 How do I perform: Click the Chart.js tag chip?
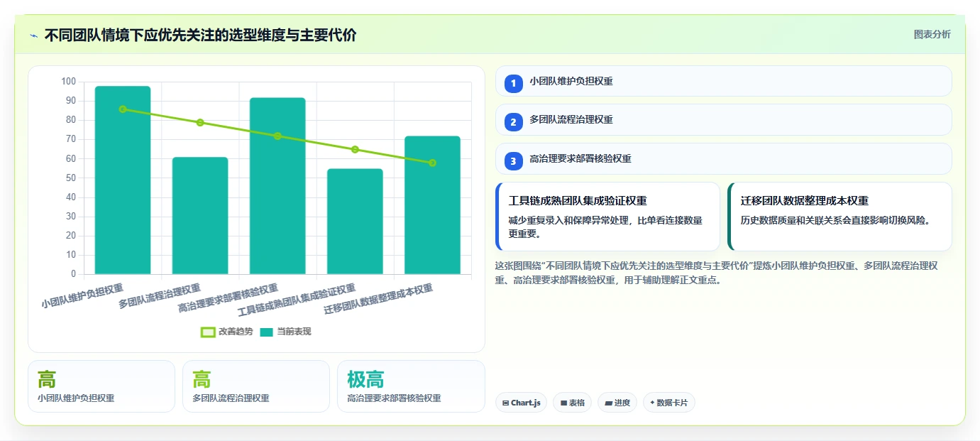click(521, 403)
